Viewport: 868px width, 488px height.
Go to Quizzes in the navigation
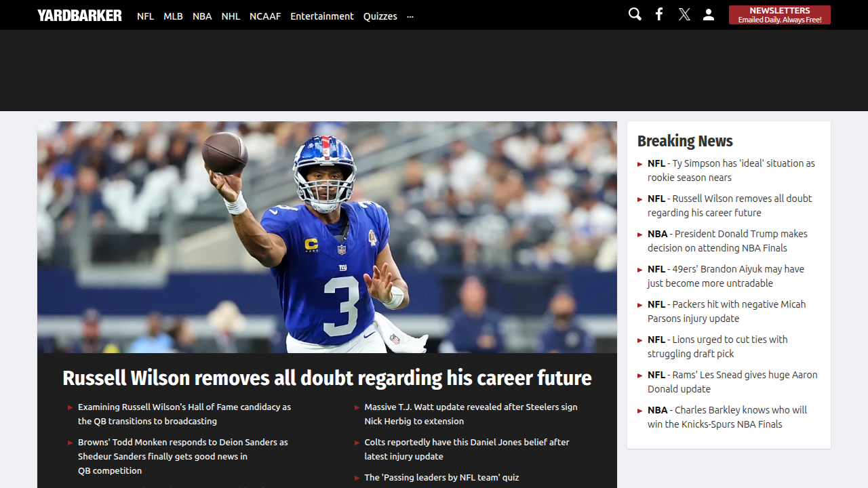coord(380,16)
